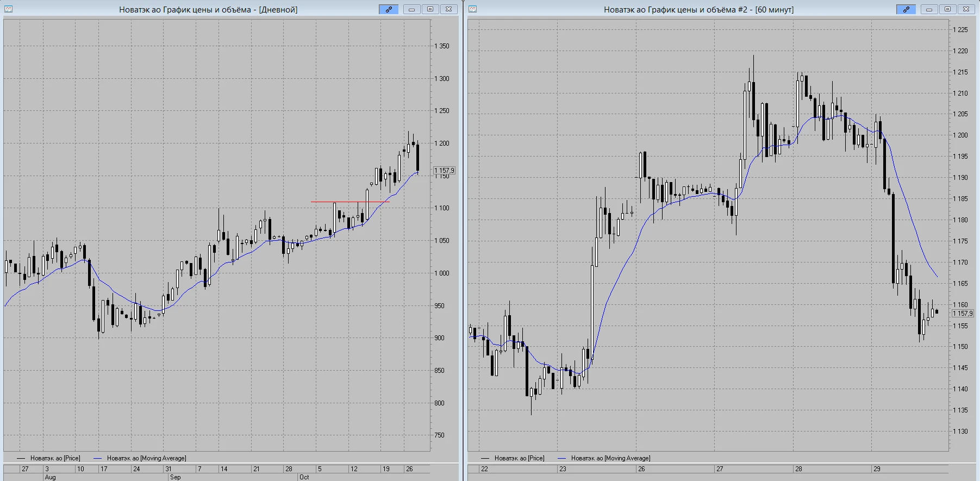The height and width of the screenshot is (481, 980).
Task: Click the '1 000' price label on the daily chart
Action: (442, 273)
